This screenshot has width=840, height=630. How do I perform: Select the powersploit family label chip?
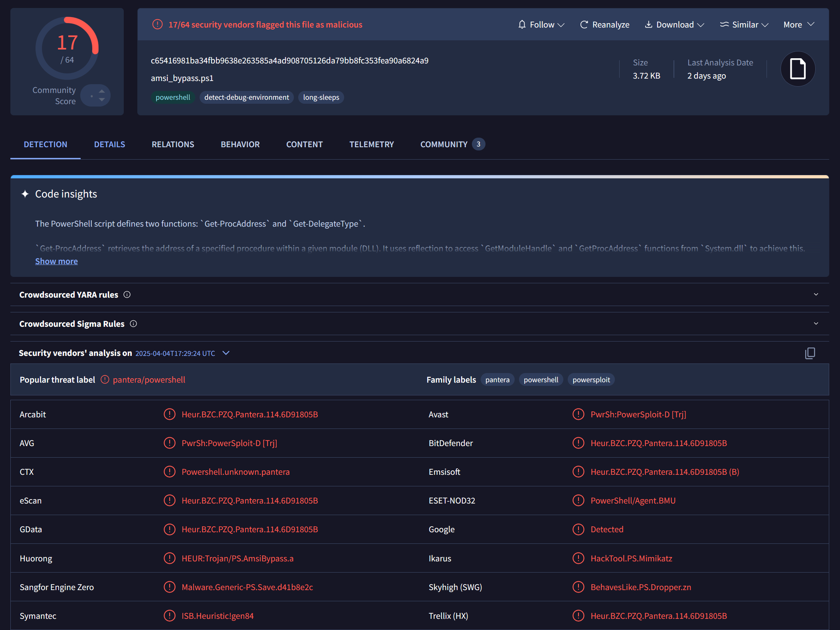pos(591,379)
